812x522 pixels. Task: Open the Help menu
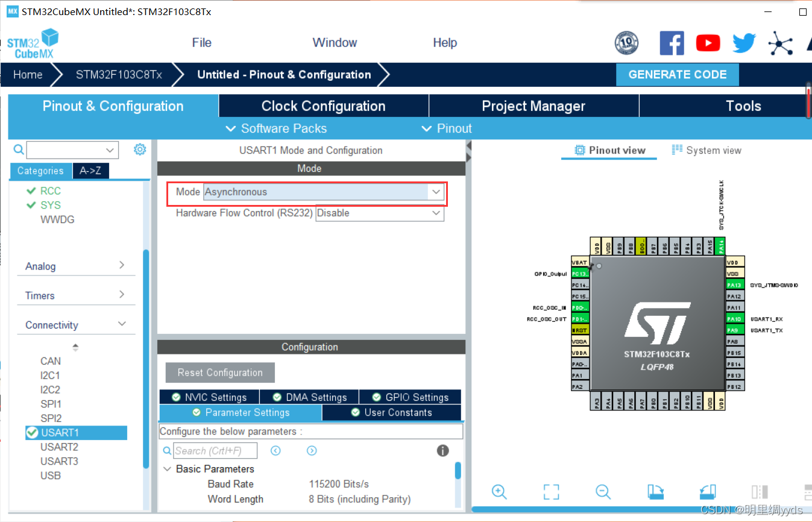coord(445,43)
